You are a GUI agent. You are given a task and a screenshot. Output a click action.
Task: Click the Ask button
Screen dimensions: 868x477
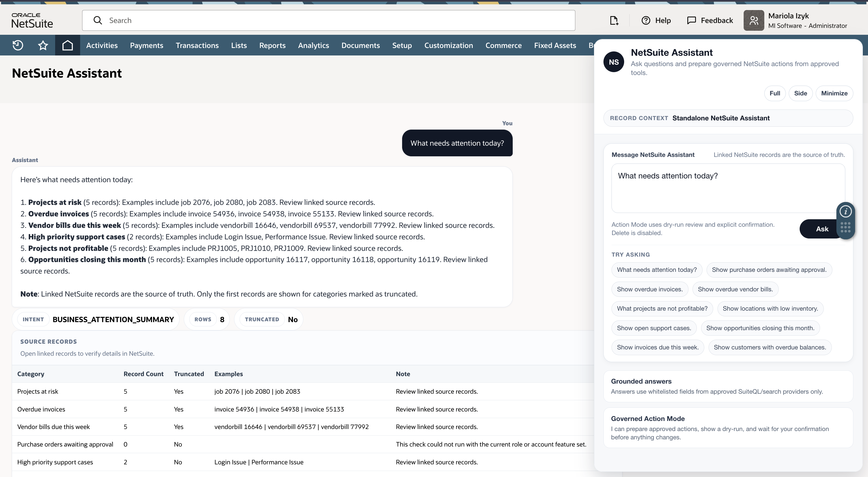(822, 229)
